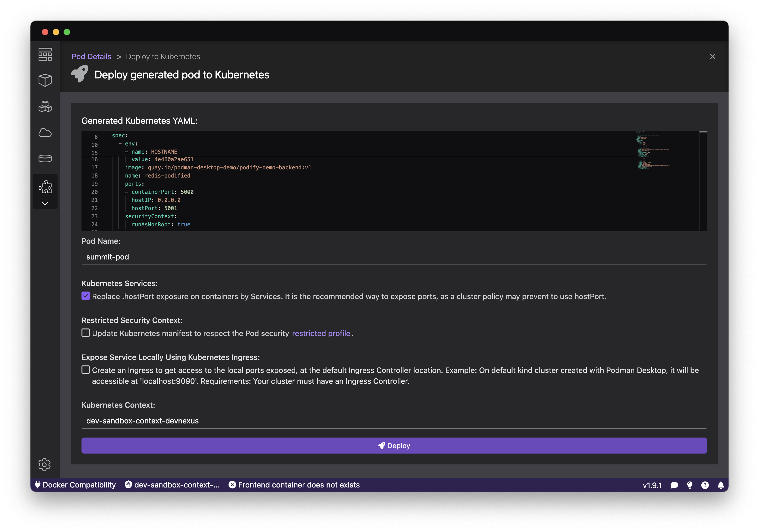Click line name: redis-podified
Viewport: 759px width, 532px height.
[x=157, y=176]
